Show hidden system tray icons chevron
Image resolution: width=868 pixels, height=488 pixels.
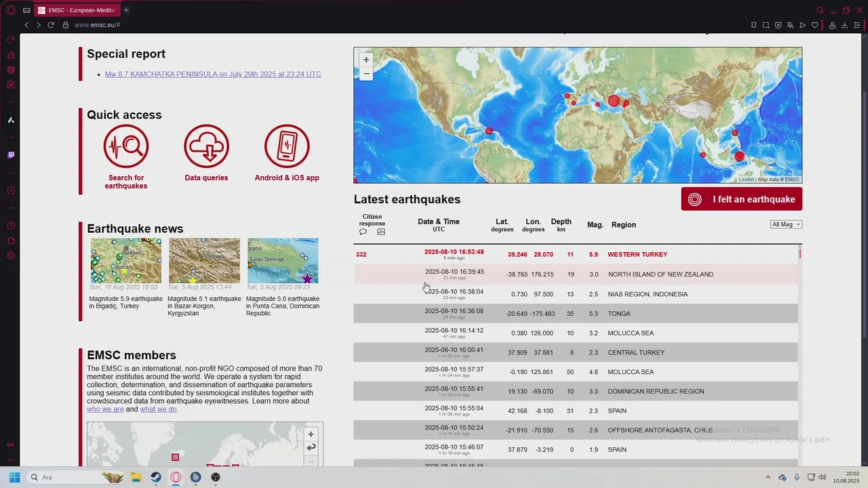tap(768, 477)
